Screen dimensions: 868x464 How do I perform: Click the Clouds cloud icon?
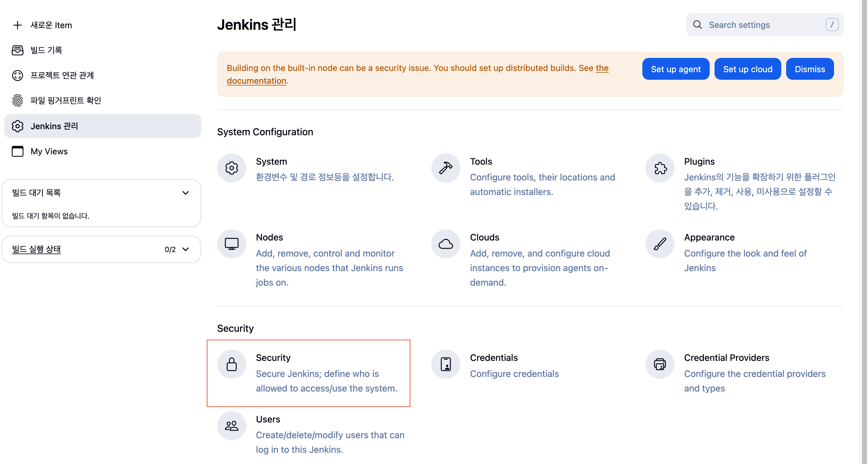(446, 244)
